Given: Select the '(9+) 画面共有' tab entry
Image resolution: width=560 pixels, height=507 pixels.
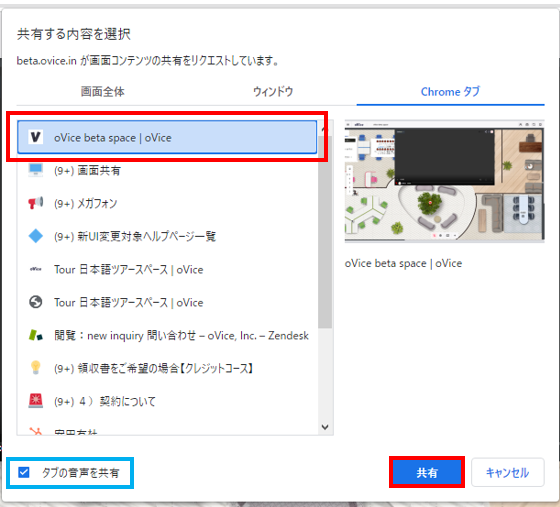Looking at the screenshot, I should pyautogui.click(x=167, y=170).
